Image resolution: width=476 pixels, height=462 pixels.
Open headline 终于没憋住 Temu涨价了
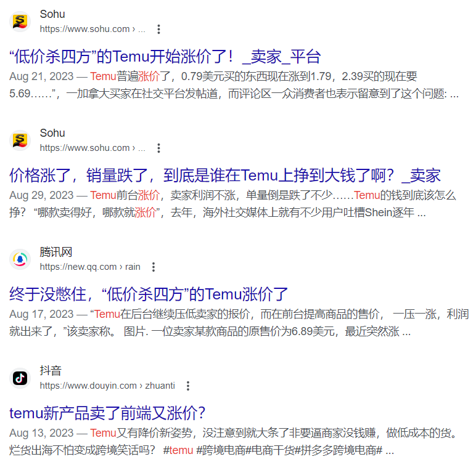pos(149,294)
